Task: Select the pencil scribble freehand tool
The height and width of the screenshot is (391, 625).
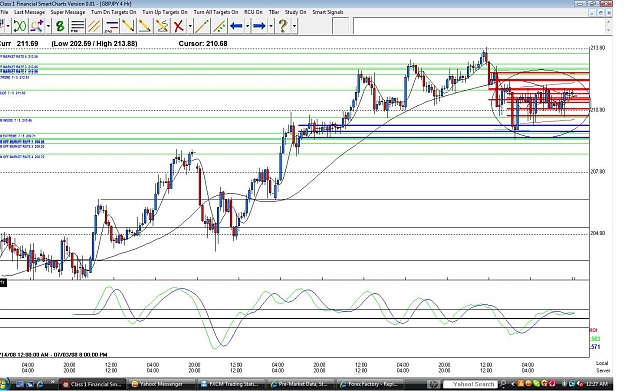Action: coord(162,26)
